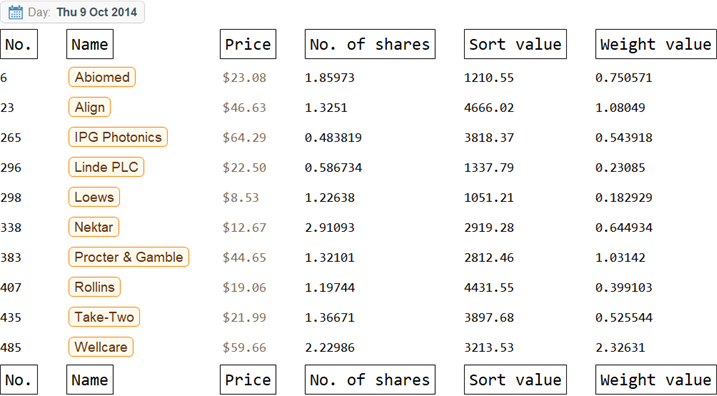This screenshot has width=717, height=396.
Task: Sort by top Name column header
Action: 90,44
